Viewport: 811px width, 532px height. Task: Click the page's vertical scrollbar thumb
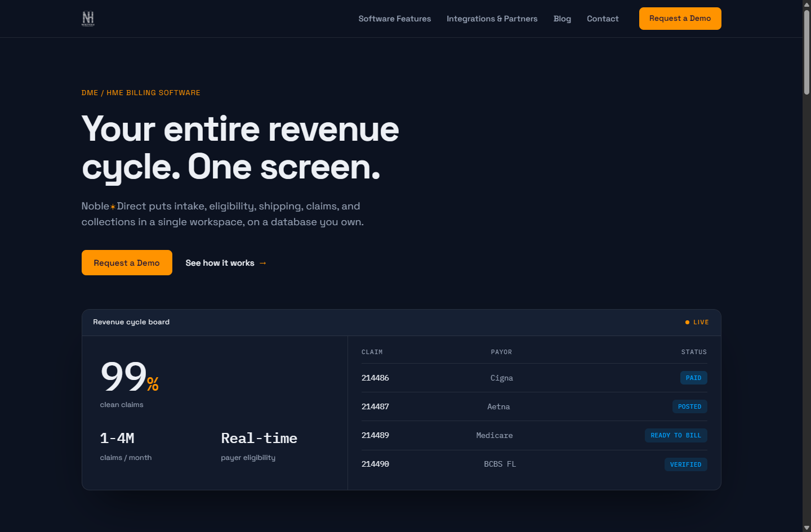coord(806,52)
